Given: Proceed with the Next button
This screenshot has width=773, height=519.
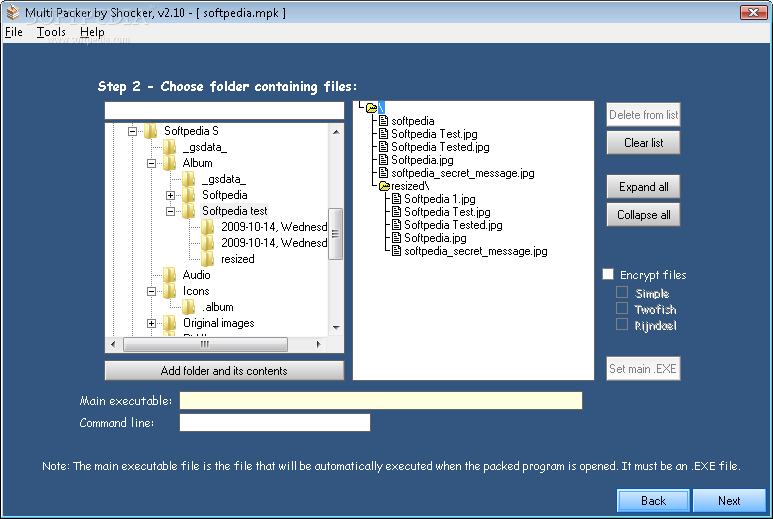Looking at the screenshot, I should pos(729,501).
